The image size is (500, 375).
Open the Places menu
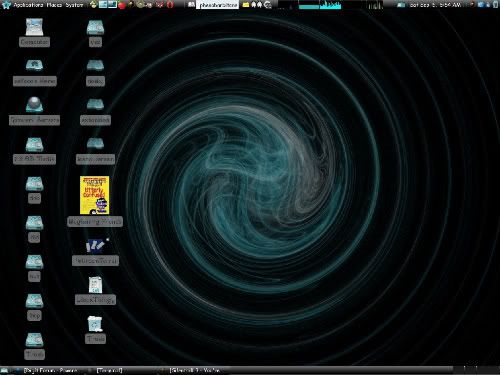point(54,5)
